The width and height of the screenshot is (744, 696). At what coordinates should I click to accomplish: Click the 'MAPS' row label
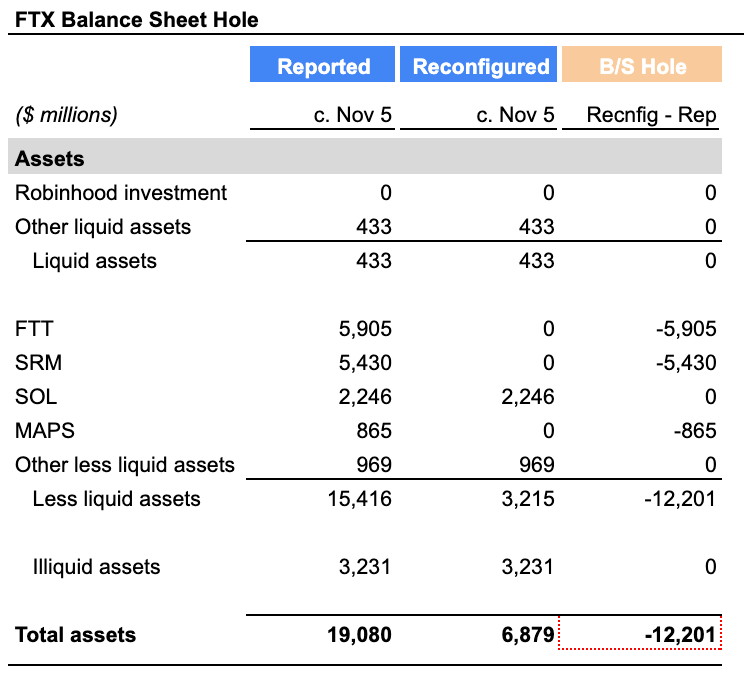(x=45, y=431)
